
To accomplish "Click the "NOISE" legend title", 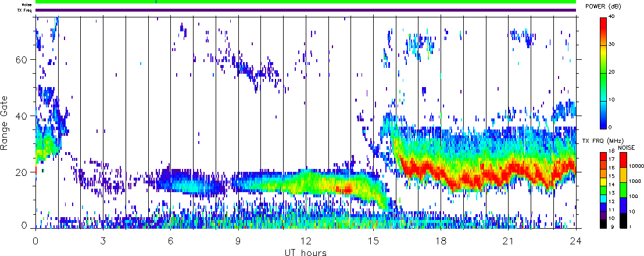I will [627, 147].
